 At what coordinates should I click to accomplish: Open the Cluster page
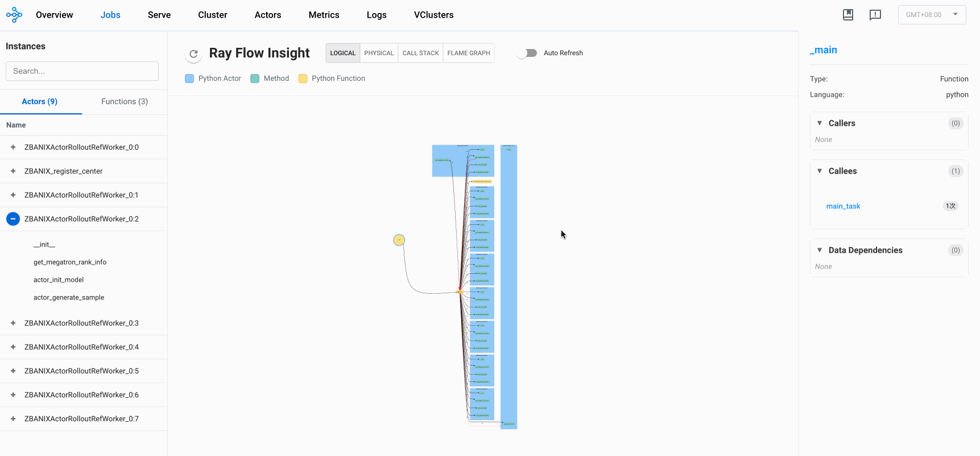(x=213, y=15)
